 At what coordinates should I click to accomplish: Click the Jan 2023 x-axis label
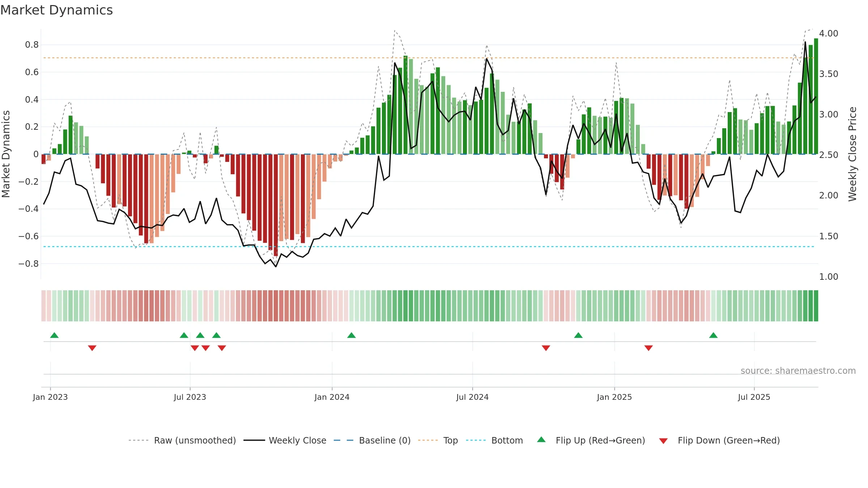[x=50, y=397]
